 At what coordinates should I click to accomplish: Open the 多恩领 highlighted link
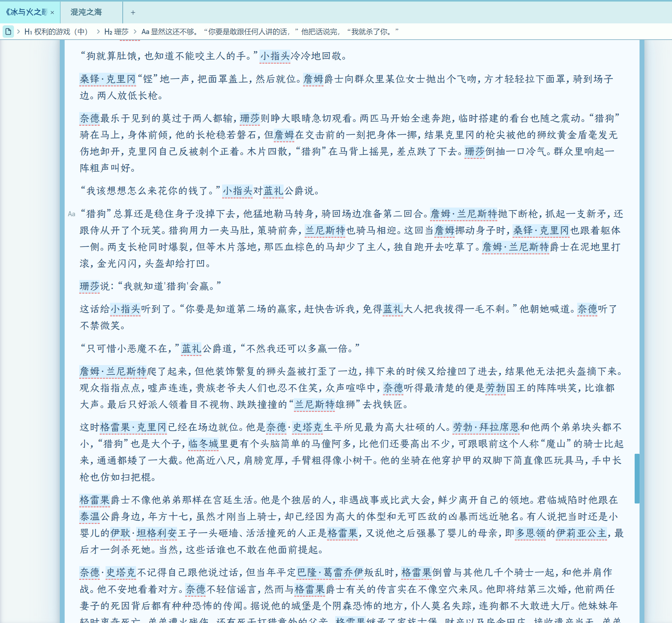pyautogui.click(x=530, y=533)
